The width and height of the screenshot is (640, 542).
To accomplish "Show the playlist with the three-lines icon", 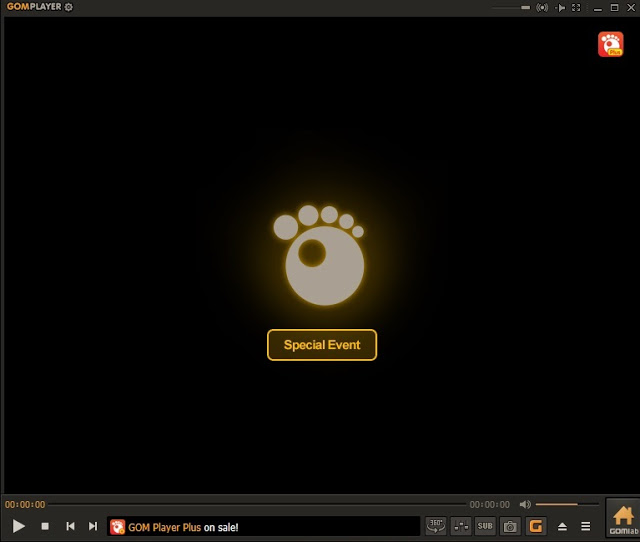I will click(585, 526).
